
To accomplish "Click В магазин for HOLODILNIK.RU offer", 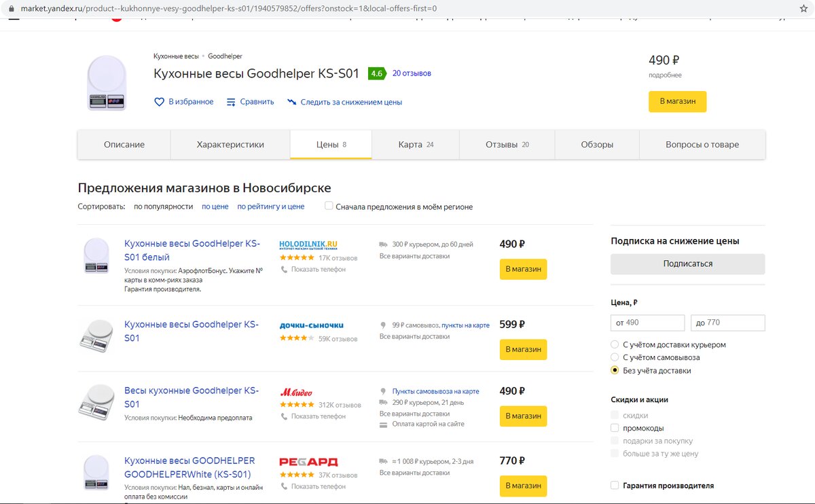I will (523, 269).
